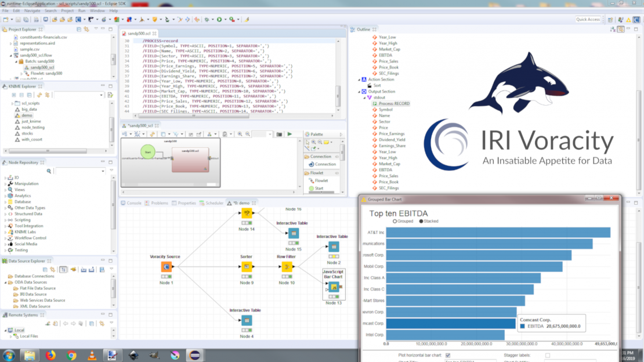Expand Local Files in Remote Systems
Screen dimensions: 644x362
point(11,336)
